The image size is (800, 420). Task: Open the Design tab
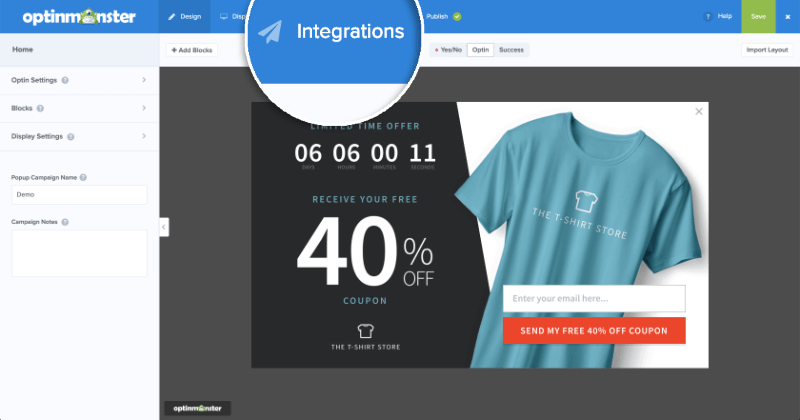pos(185,17)
